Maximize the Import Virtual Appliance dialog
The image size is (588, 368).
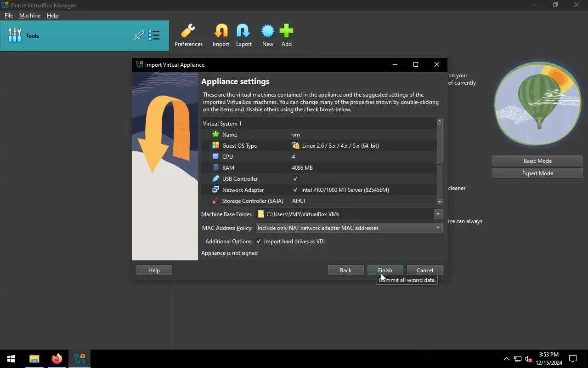(x=416, y=64)
